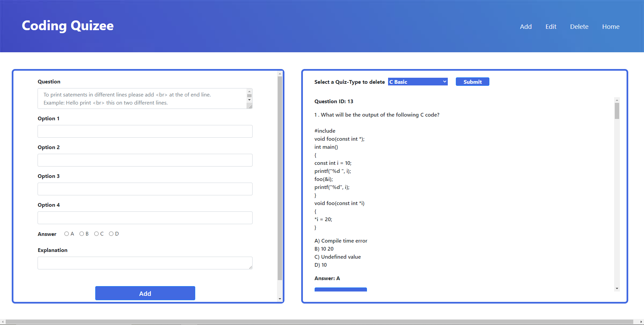Image resolution: width=644 pixels, height=325 pixels.
Task: Click the '*i = 20;' code line
Action: pos(323,219)
